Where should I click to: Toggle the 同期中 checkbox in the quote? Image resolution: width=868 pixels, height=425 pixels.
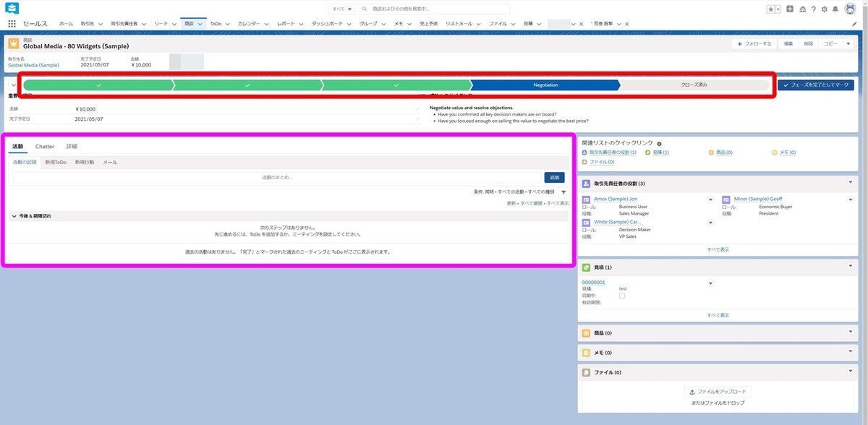click(x=622, y=296)
